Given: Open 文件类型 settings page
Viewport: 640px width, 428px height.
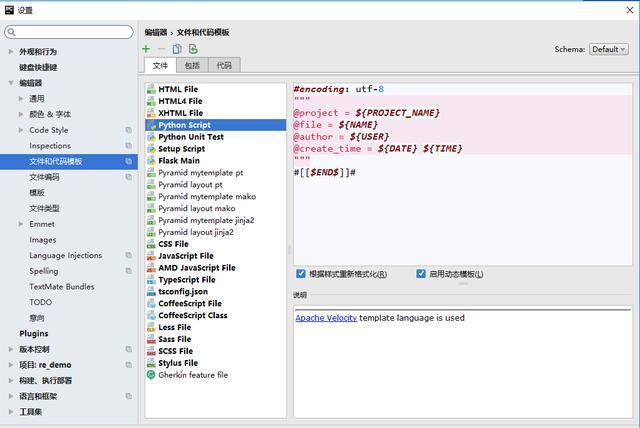Looking at the screenshot, I should click(x=44, y=208).
